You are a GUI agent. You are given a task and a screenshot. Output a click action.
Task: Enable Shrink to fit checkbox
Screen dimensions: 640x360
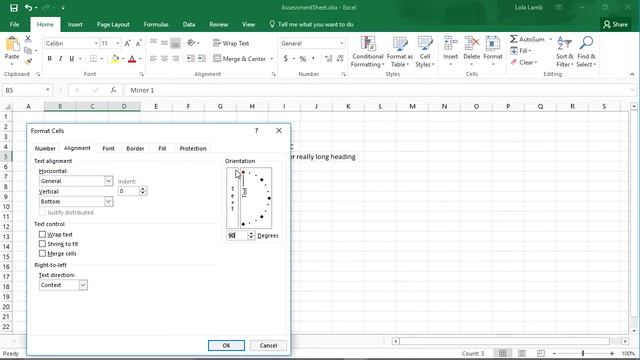pos(42,244)
